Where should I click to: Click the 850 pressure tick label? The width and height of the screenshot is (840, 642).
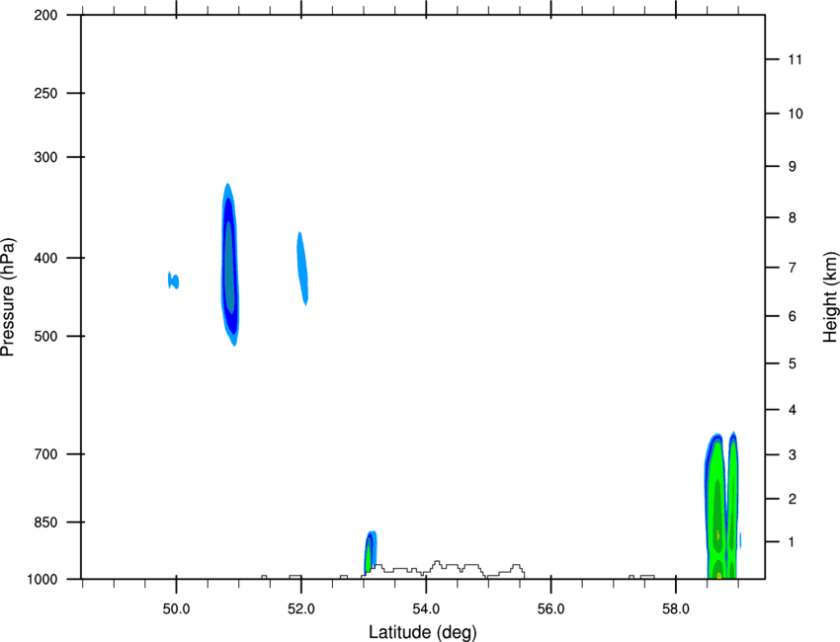tap(46, 522)
